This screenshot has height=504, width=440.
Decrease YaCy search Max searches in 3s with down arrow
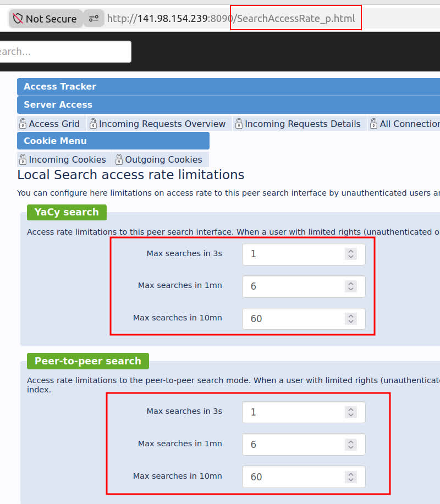(351, 257)
